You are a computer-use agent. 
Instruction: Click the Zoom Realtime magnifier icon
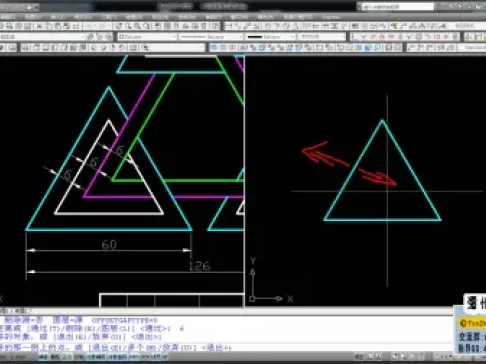tap(128, 26)
